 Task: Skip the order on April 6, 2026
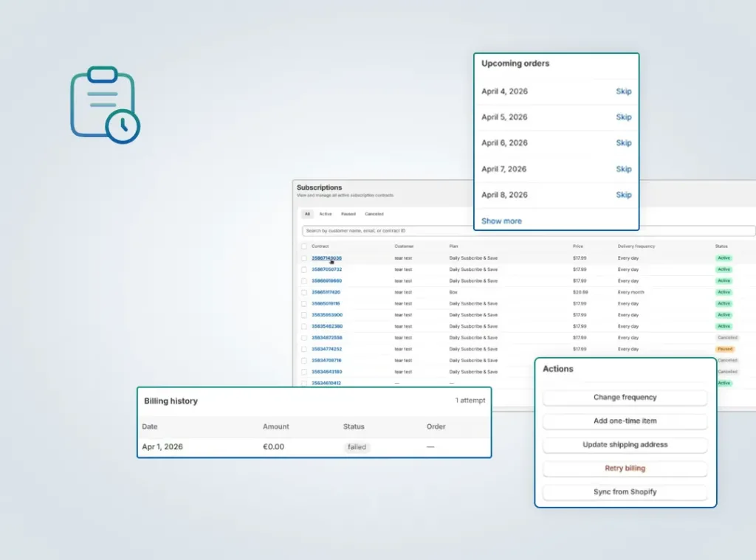623,142
